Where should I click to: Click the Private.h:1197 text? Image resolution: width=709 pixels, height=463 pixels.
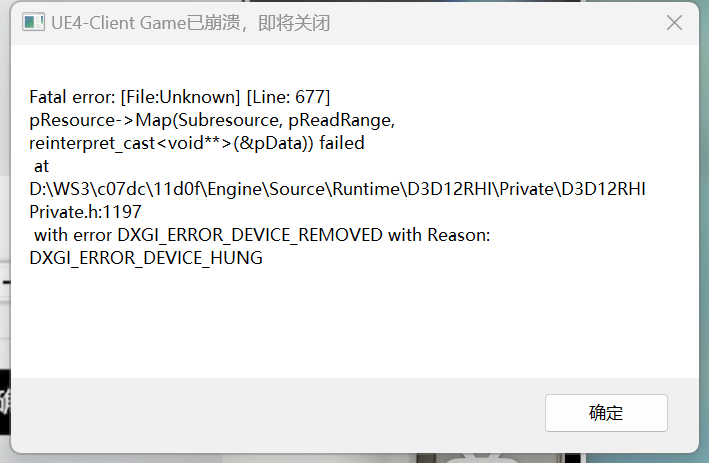click(x=85, y=212)
